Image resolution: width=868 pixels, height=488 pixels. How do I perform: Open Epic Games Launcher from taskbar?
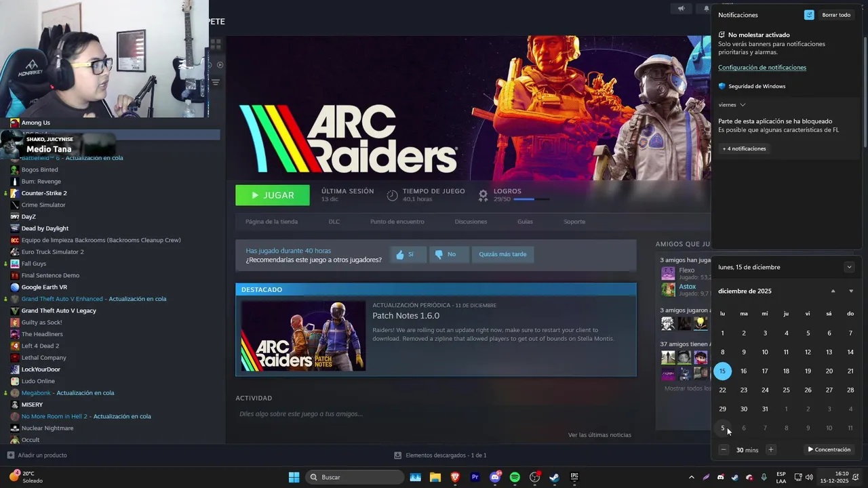click(x=574, y=477)
